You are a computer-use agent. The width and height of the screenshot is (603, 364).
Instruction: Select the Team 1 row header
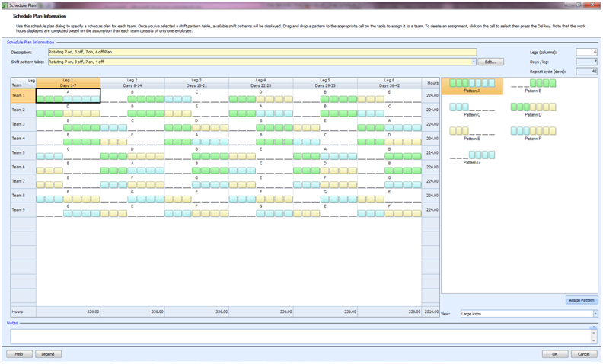pos(24,96)
